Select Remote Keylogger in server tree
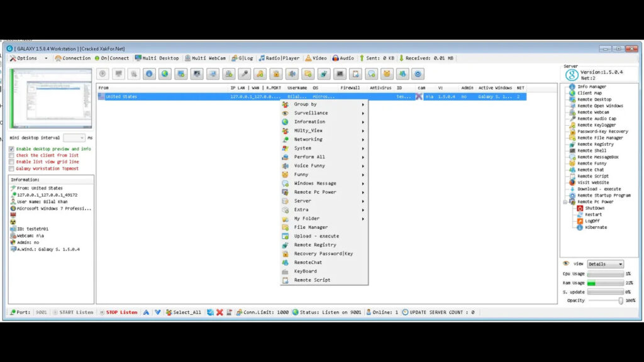The height and width of the screenshot is (362, 644). coord(592,125)
